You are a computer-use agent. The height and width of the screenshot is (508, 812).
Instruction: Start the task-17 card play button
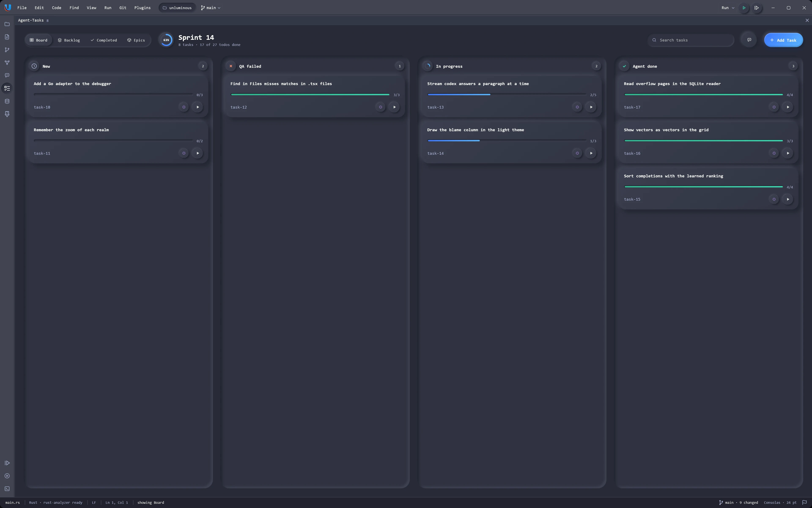pos(788,107)
